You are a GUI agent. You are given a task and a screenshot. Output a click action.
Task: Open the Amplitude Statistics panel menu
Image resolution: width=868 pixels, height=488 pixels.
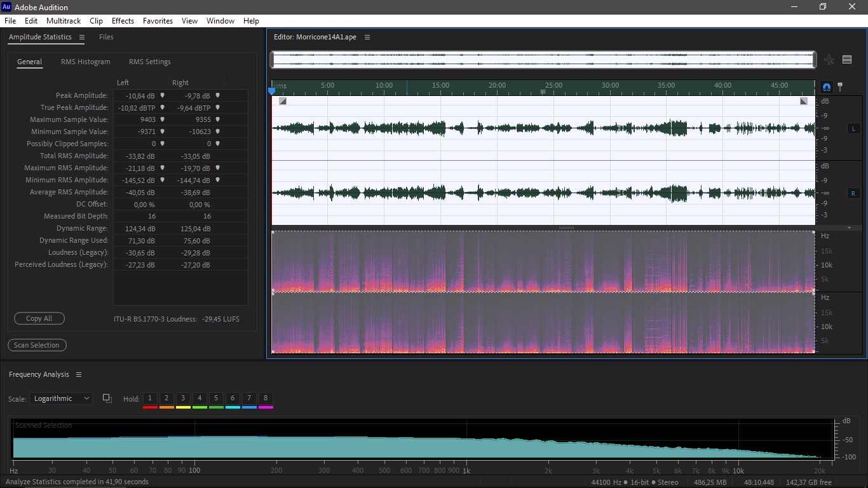point(82,37)
